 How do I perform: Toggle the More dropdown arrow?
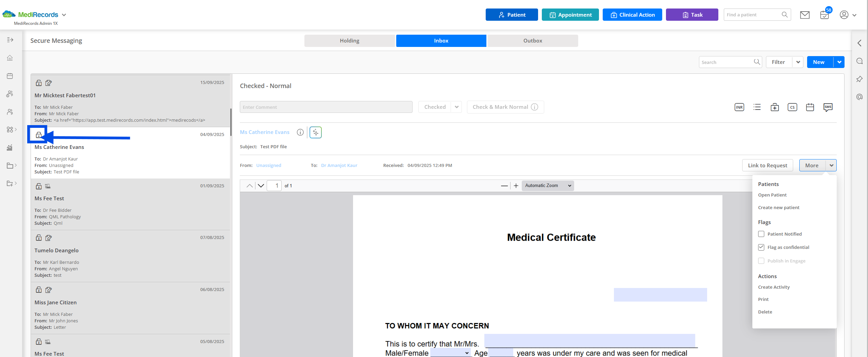tap(831, 166)
